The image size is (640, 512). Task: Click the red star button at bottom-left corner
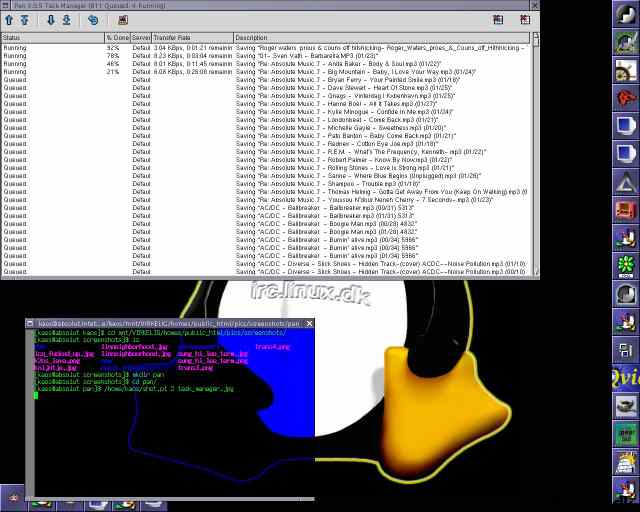tap(13, 497)
